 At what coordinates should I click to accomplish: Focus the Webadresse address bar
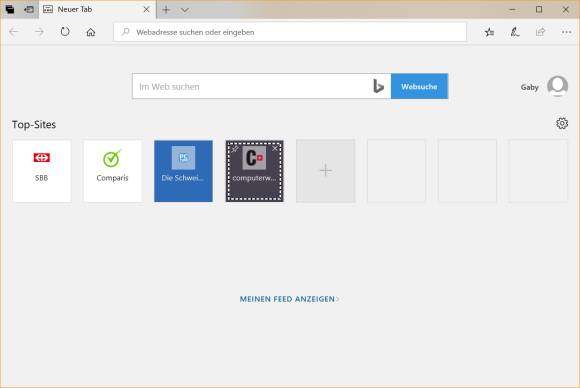click(290, 32)
